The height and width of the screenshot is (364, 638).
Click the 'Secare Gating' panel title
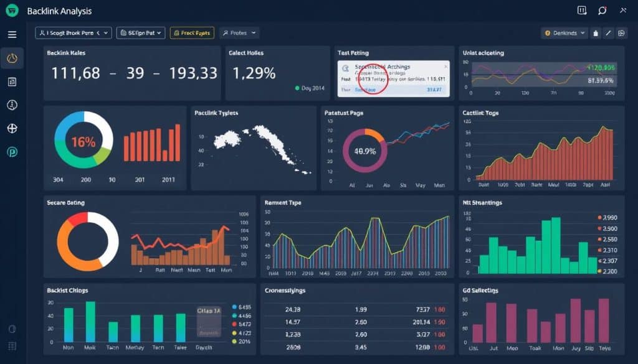65,203
